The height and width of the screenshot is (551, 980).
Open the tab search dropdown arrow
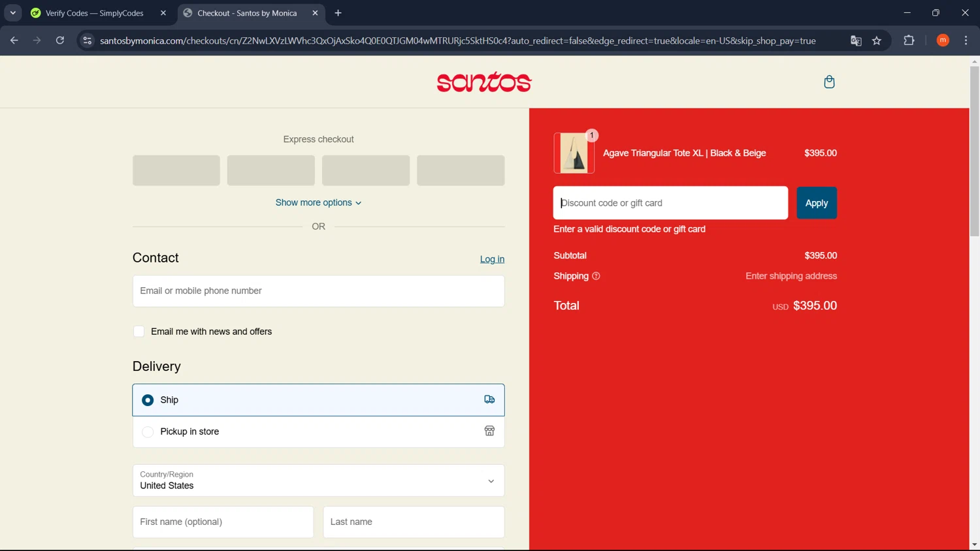click(12, 13)
